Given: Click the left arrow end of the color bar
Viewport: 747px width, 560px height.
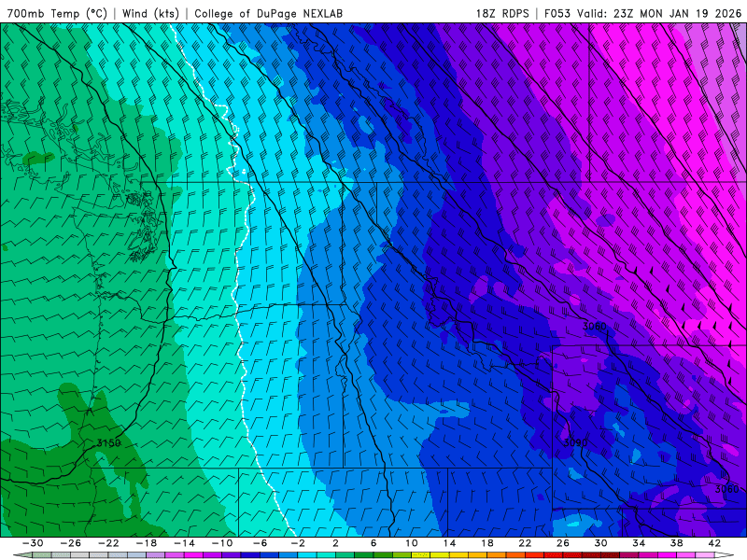Looking at the screenshot, I should (22, 555).
